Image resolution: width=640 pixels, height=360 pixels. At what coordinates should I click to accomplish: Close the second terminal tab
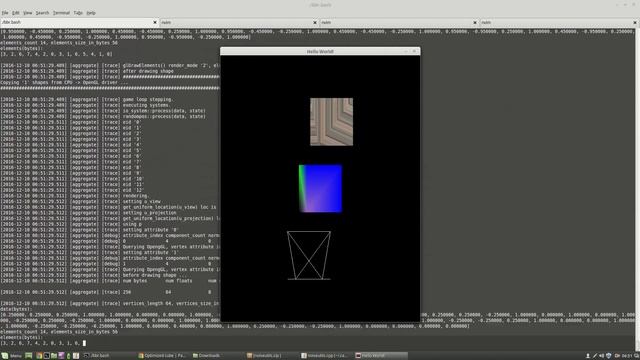(x=315, y=22)
